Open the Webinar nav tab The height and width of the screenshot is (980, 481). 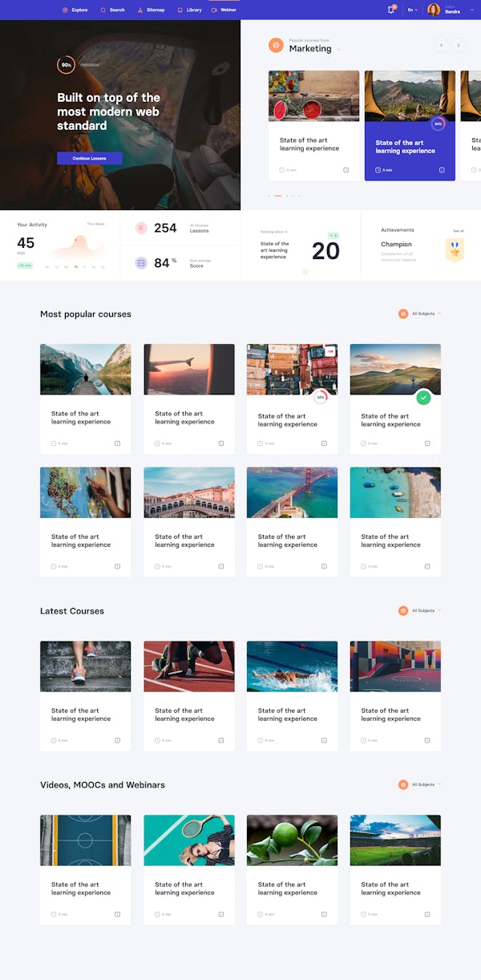coord(224,10)
